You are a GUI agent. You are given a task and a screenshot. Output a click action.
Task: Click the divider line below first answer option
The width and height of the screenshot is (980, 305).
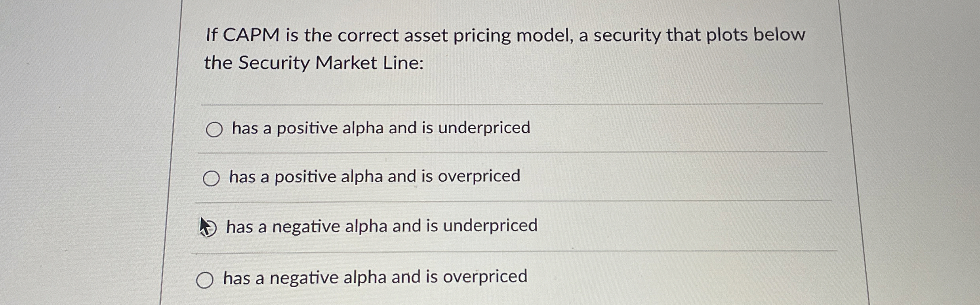pyautogui.click(x=475, y=153)
